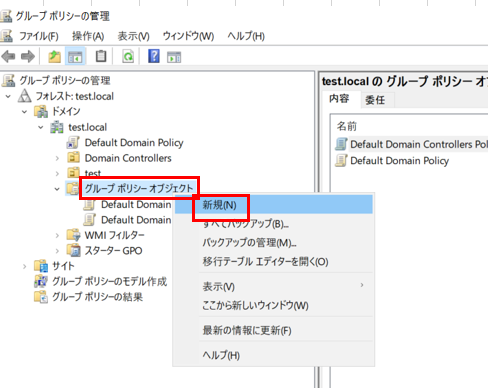Choose 新規(N) from the context menu
Image resolution: width=488 pixels, height=388 pixels.
pyautogui.click(x=273, y=204)
